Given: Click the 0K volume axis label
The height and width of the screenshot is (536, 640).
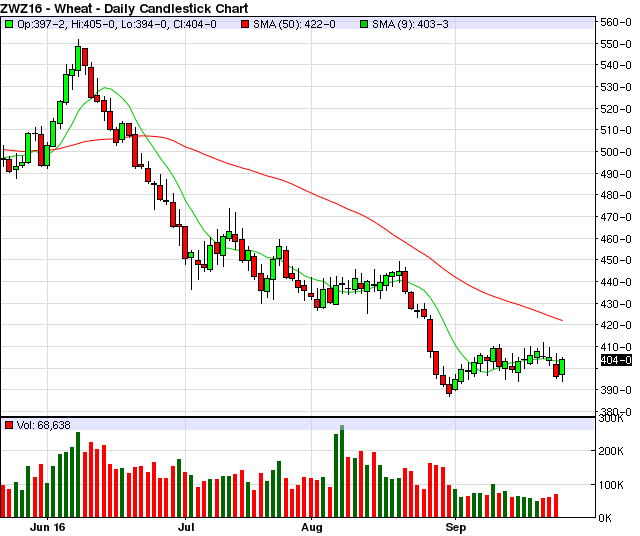Looking at the screenshot, I should click(x=605, y=518).
